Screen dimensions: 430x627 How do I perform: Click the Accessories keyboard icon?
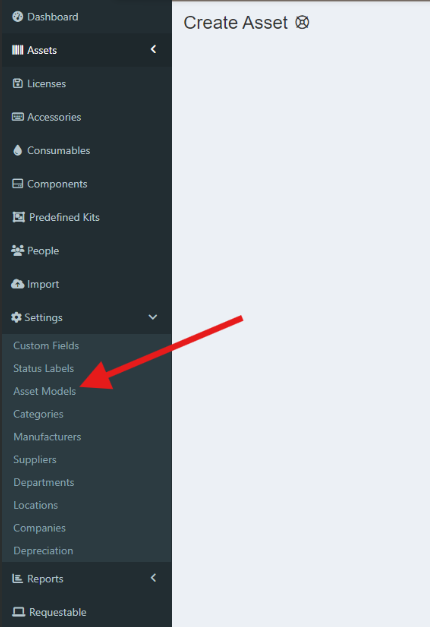(x=18, y=117)
